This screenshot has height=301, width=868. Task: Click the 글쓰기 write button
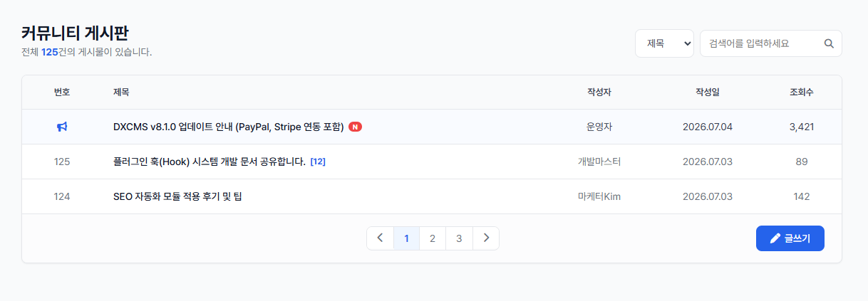(790, 238)
